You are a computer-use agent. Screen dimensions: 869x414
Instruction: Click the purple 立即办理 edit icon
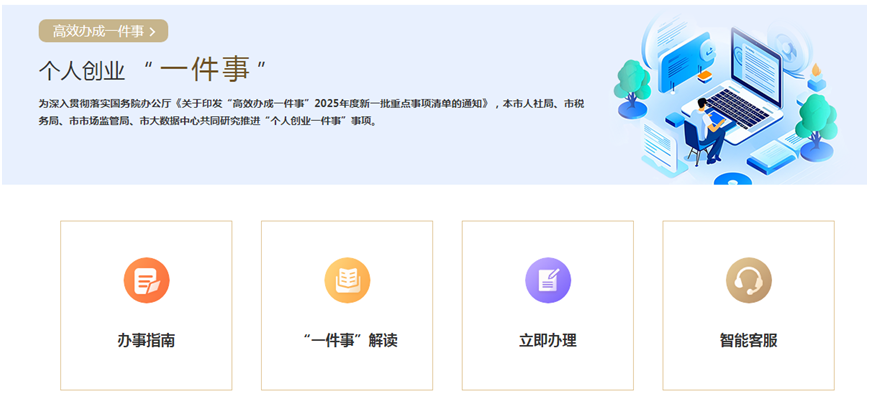tap(548, 280)
